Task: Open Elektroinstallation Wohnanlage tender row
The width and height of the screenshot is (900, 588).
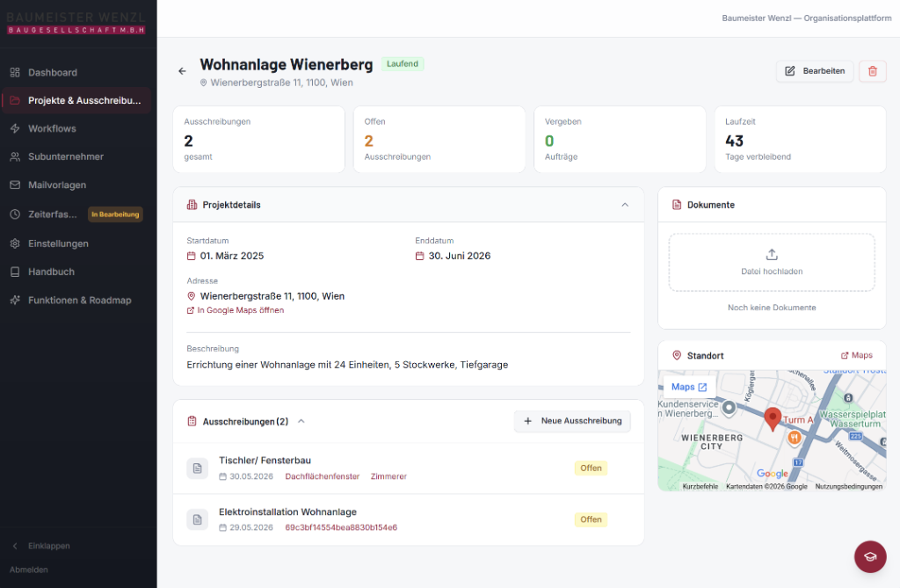Action: coord(408,519)
